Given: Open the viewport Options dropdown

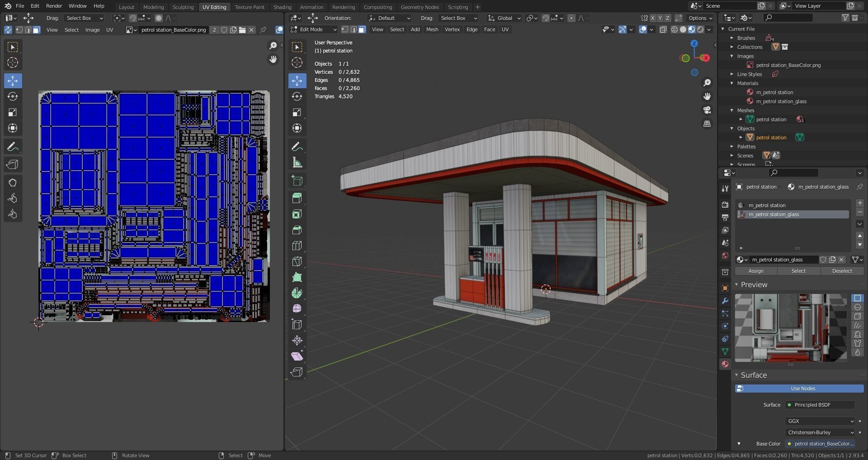Looking at the screenshot, I should (x=700, y=18).
